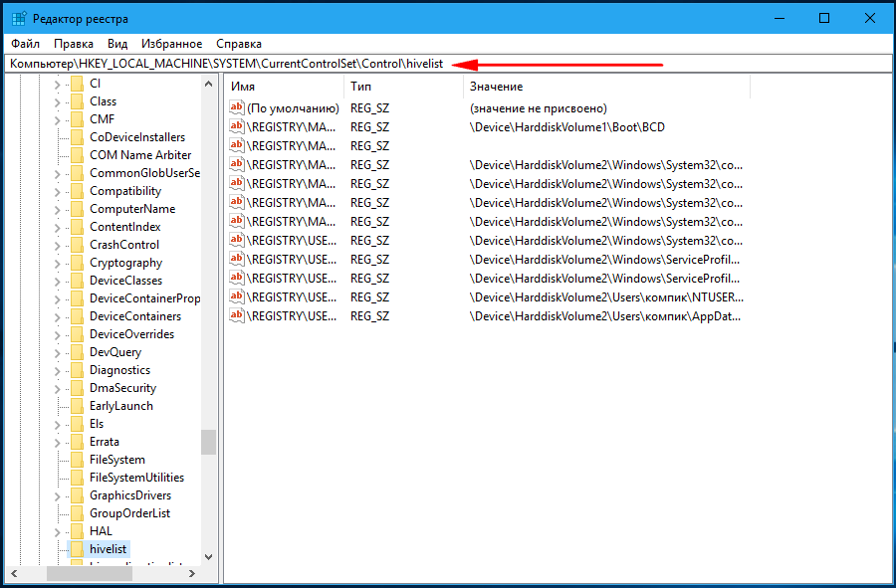The image size is (896, 588).
Task: Click the CI folder icon
Action: point(77,84)
